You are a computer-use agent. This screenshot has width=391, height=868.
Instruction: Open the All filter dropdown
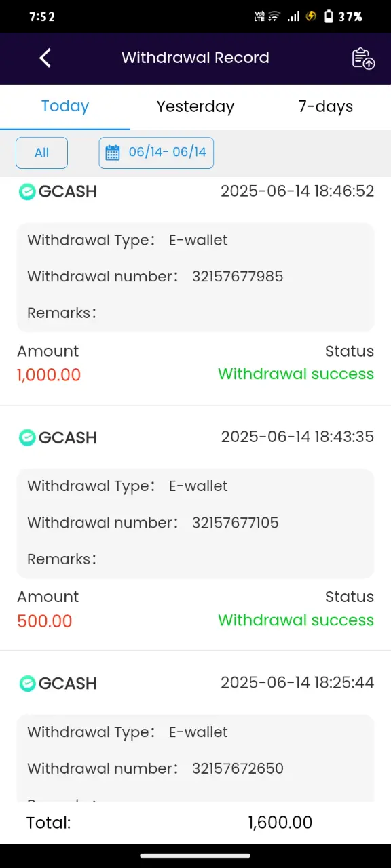click(x=41, y=153)
